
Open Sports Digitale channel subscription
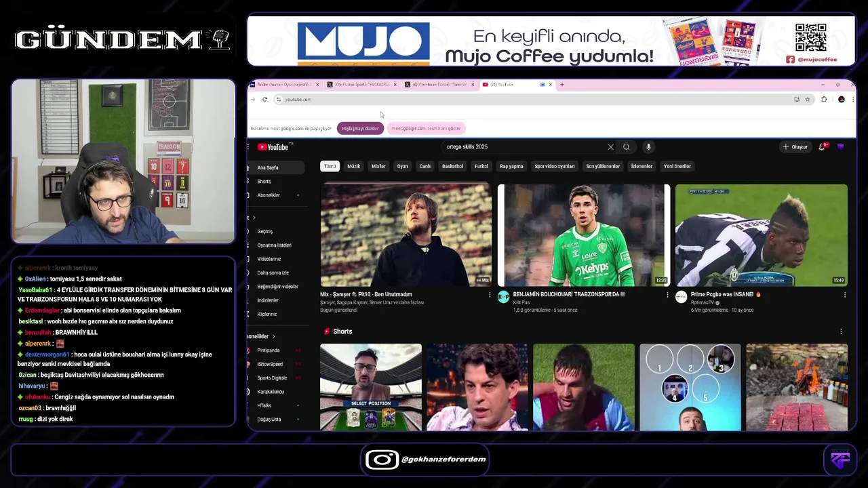[276, 378]
